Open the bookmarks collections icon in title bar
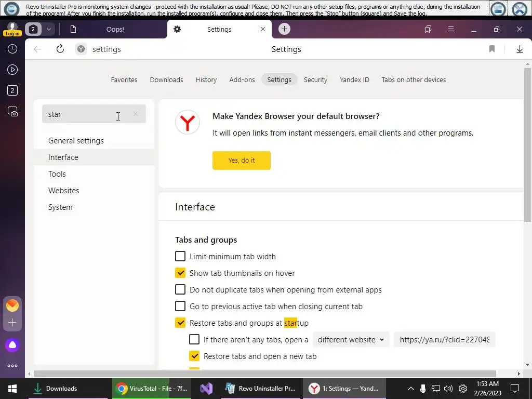532x399 pixels. 428,29
